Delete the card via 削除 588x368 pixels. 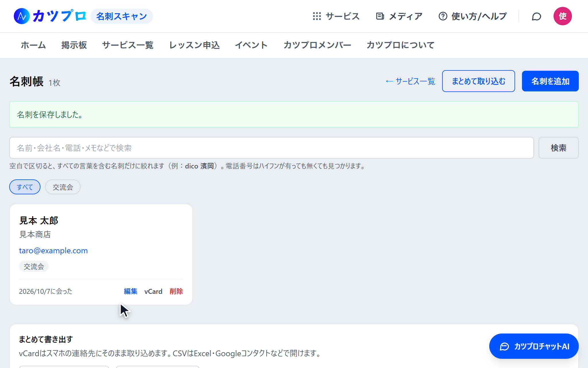click(176, 291)
